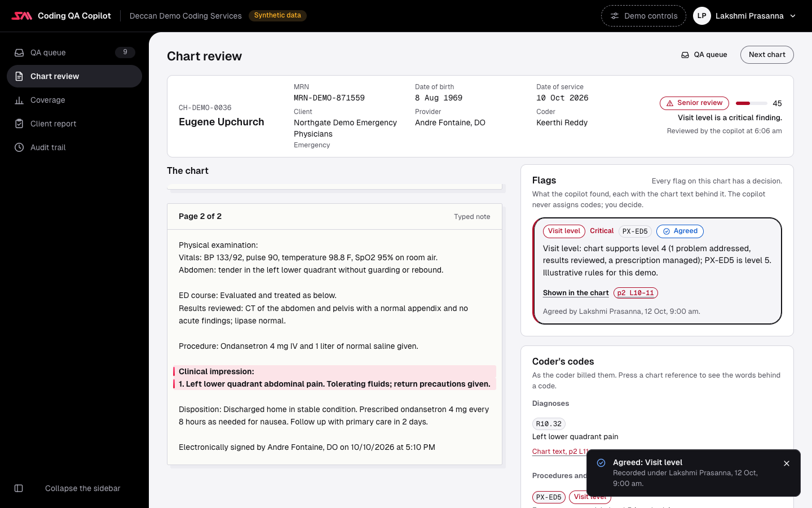
Task: Click the Synthetic data badge
Action: coord(277,16)
